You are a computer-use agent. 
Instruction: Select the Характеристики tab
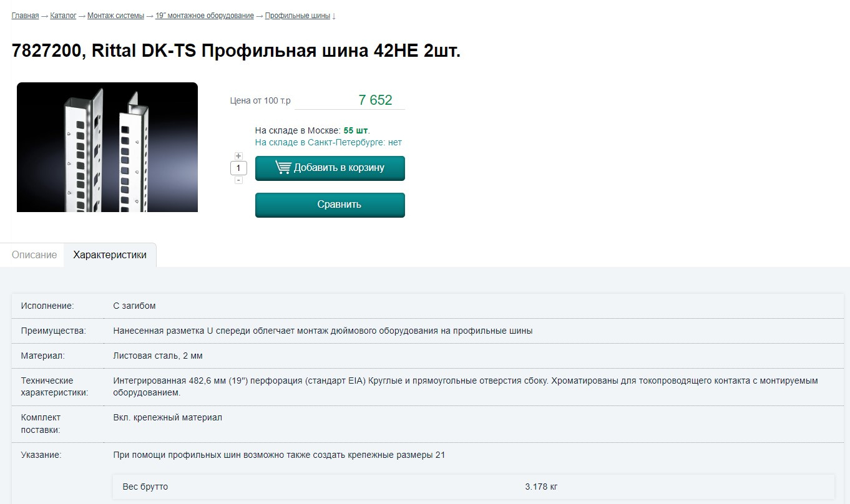(110, 255)
